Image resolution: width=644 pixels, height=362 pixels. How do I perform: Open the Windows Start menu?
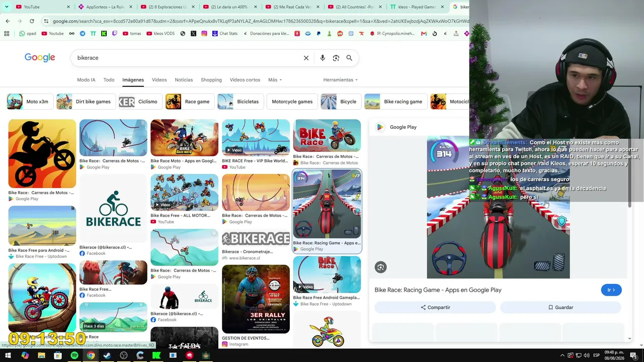[8, 355]
